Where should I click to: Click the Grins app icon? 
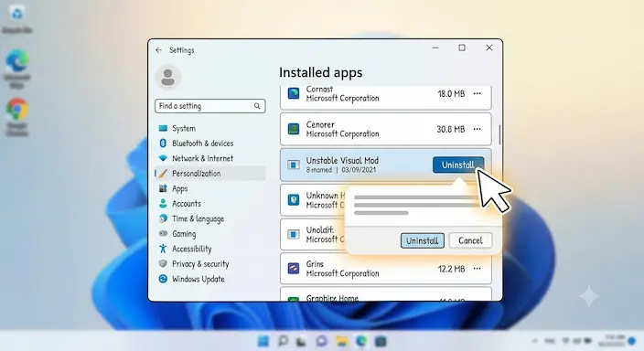click(294, 269)
